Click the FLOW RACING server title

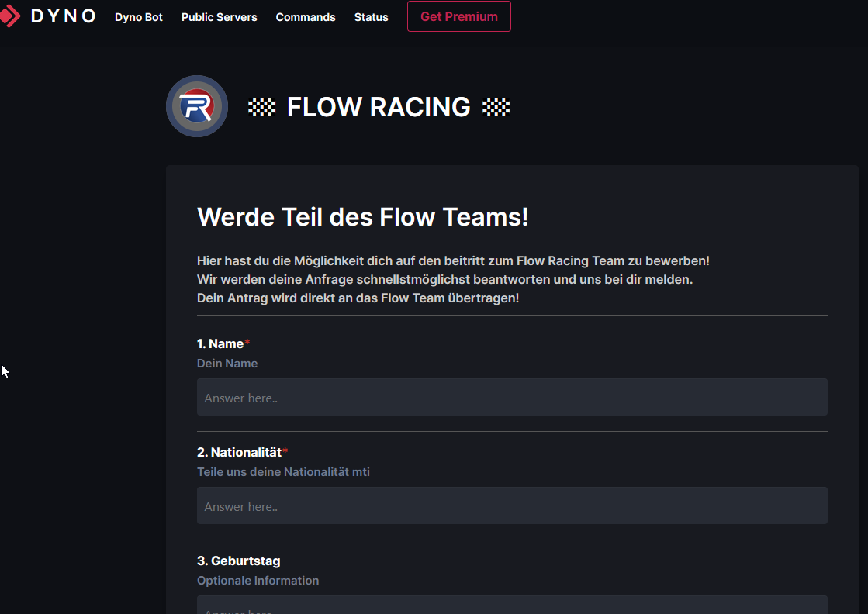(x=379, y=107)
